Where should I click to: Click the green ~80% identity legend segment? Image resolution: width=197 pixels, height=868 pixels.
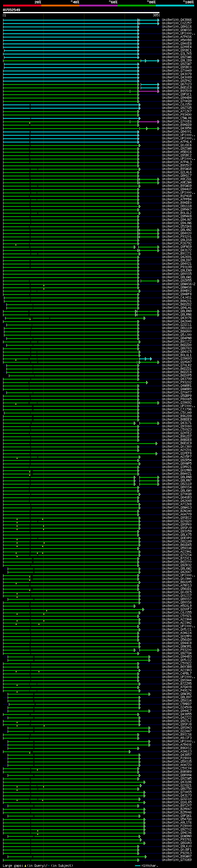click(x=137, y=6)
